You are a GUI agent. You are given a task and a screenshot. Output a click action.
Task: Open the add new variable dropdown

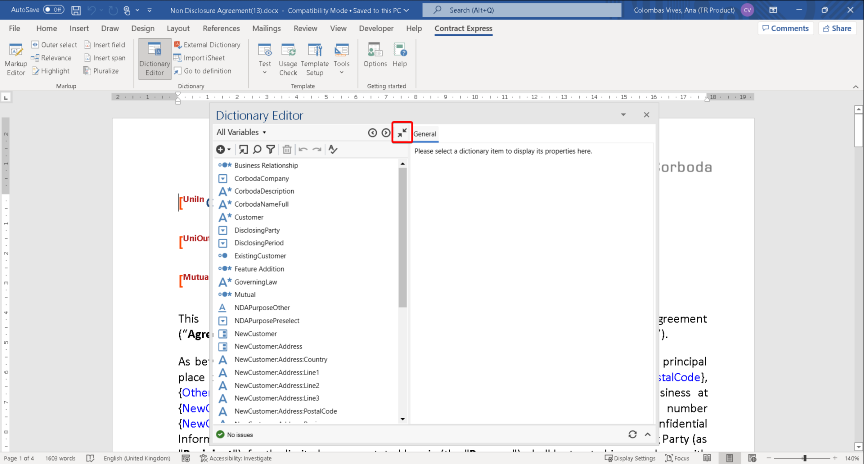[224, 149]
